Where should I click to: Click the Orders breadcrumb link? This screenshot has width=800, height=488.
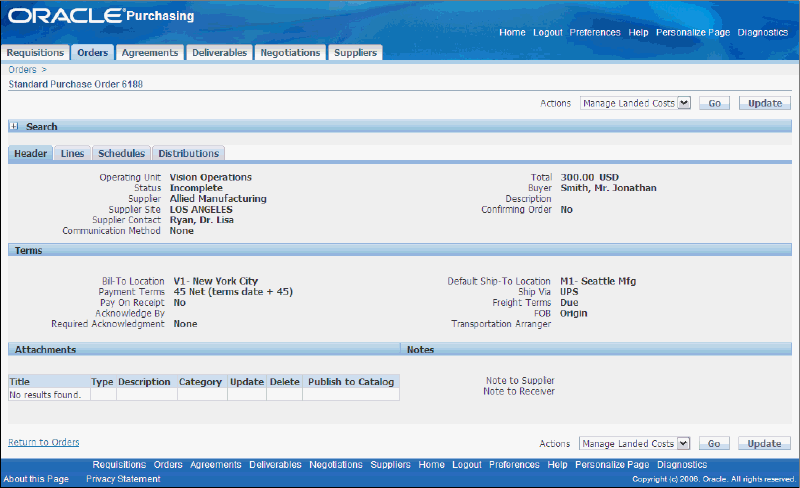pyautogui.click(x=22, y=69)
